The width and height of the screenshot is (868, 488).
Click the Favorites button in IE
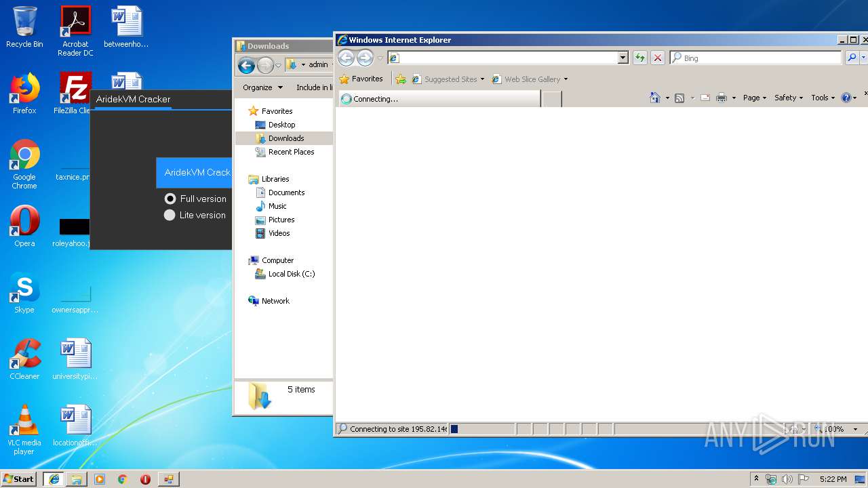(361, 79)
